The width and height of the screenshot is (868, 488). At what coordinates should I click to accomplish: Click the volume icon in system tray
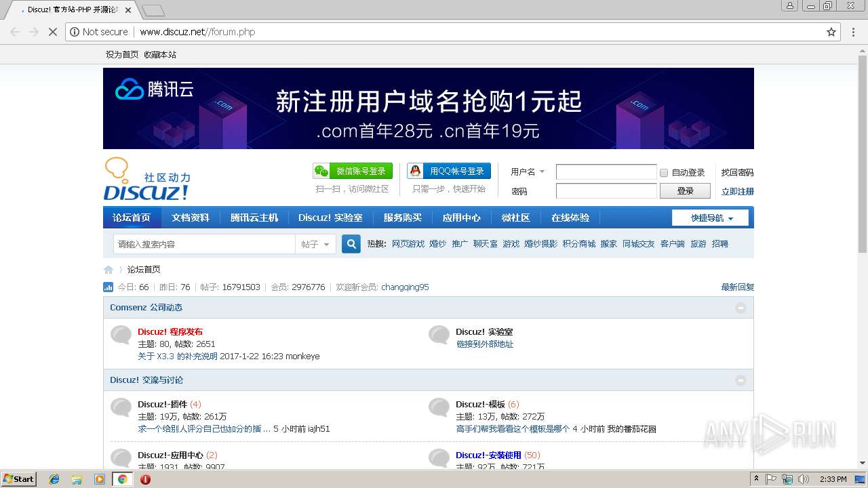click(x=803, y=479)
